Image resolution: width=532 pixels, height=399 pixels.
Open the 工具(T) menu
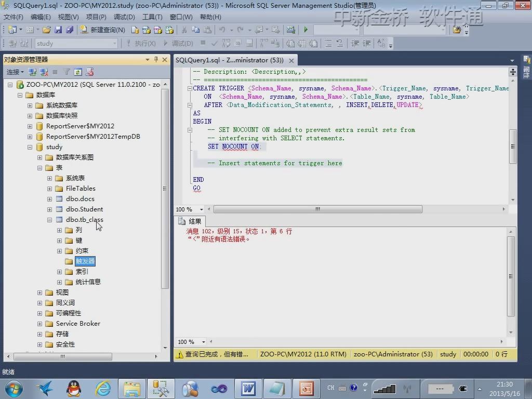tap(152, 17)
